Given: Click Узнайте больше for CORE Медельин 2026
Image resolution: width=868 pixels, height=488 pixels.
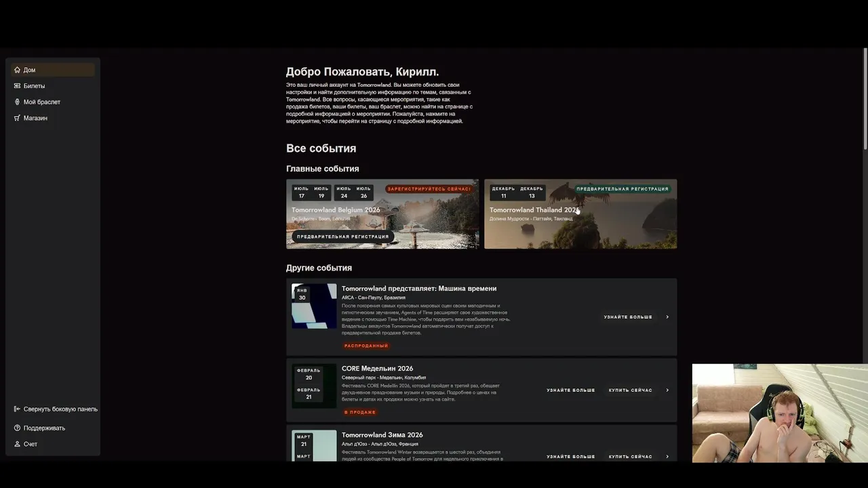Looking at the screenshot, I should coord(571,390).
